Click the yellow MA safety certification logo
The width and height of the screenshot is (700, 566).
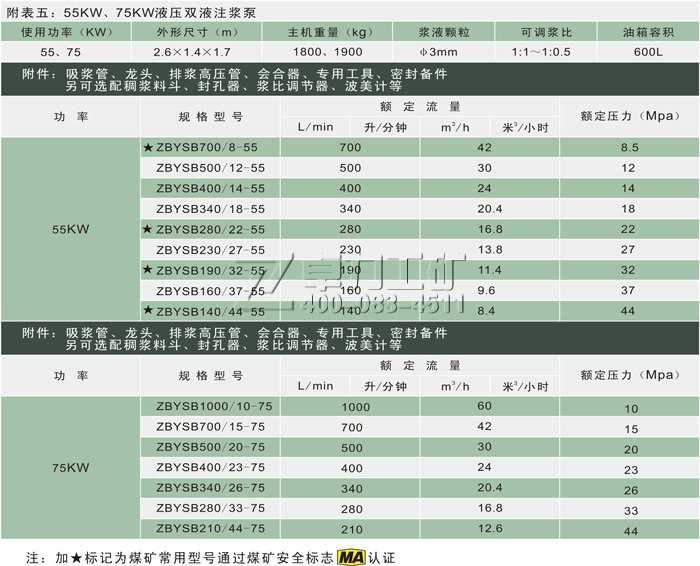(x=351, y=555)
